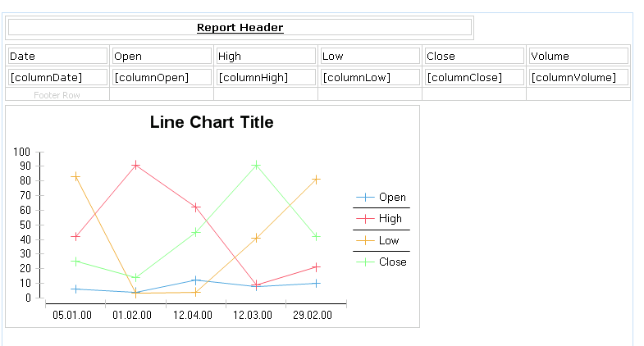The height and width of the screenshot is (346, 644).
Task: Click the Low legend entry
Action: [x=377, y=240]
